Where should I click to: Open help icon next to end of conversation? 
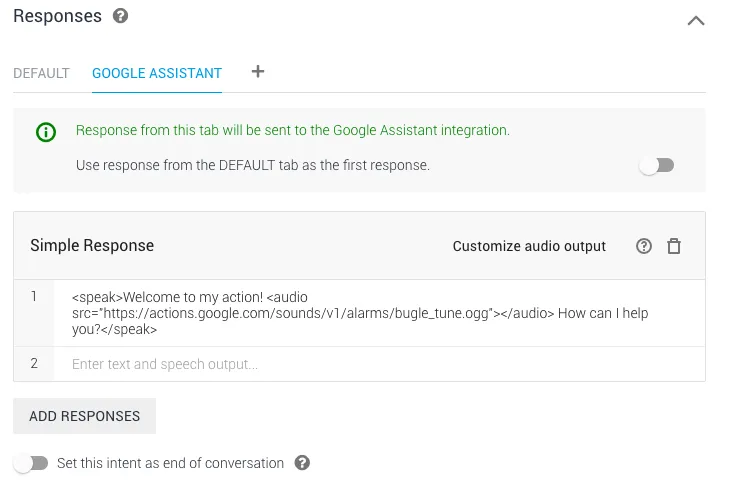coord(302,463)
